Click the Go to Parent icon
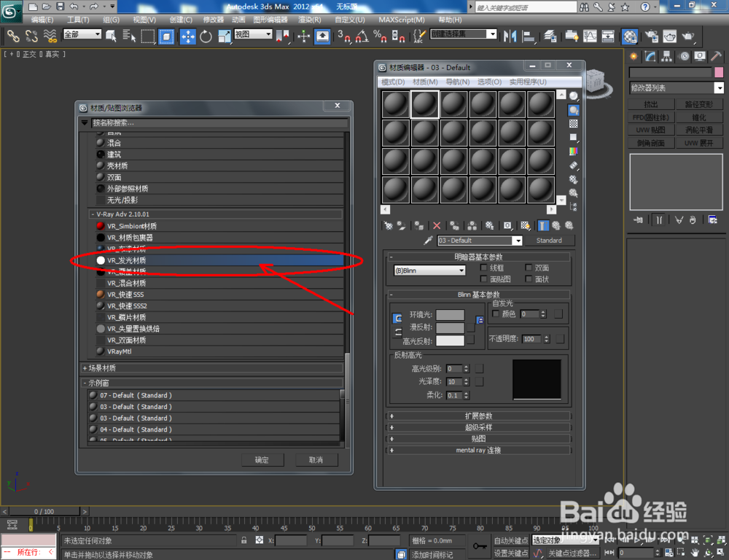Image resolution: width=729 pixels, height=560 pixels. coord(556,225)
